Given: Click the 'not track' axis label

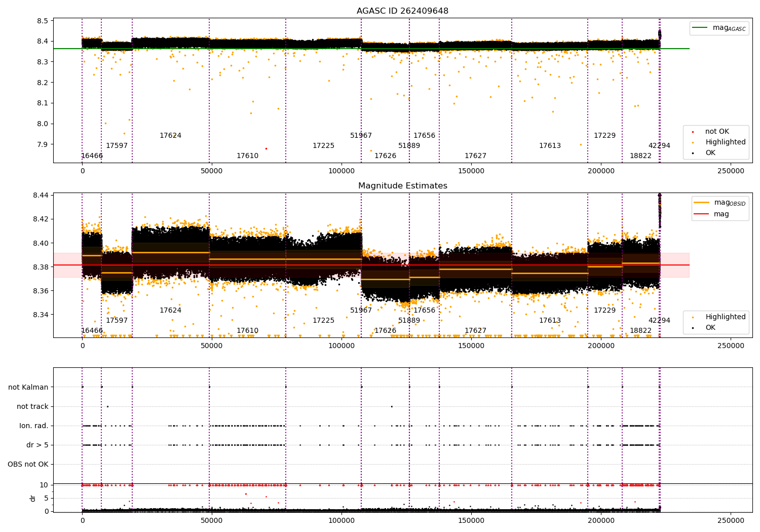Looking at the screenshot, I should coord(32,407).
